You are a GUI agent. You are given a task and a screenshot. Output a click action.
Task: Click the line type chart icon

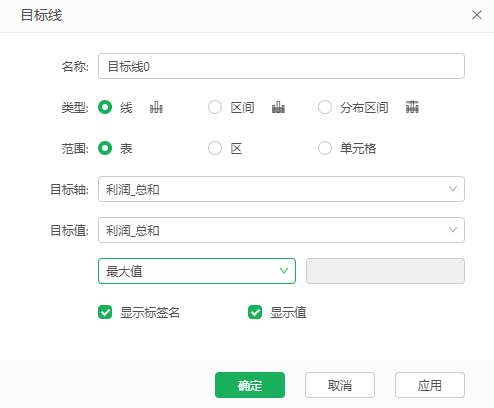(x=156, y=107)
